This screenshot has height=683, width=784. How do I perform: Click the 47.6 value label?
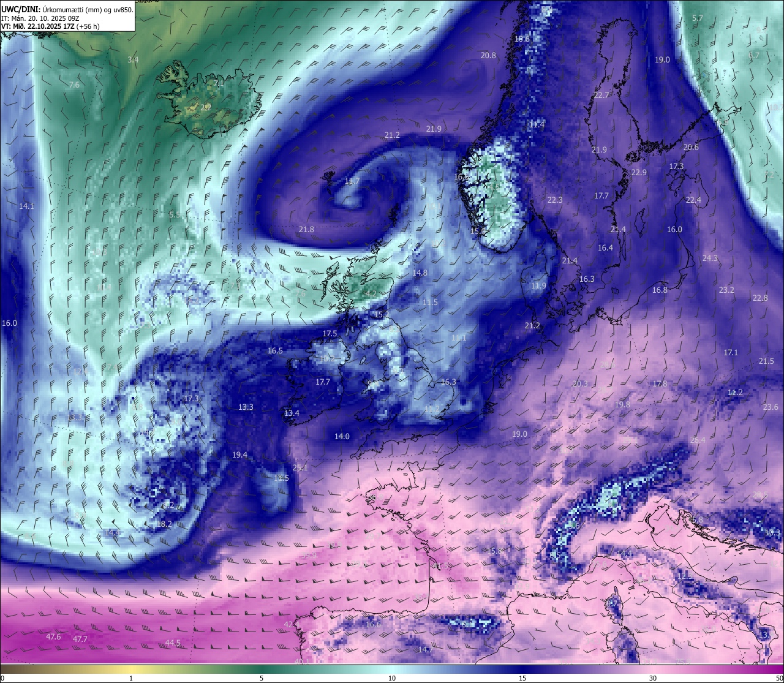(53, 637)
